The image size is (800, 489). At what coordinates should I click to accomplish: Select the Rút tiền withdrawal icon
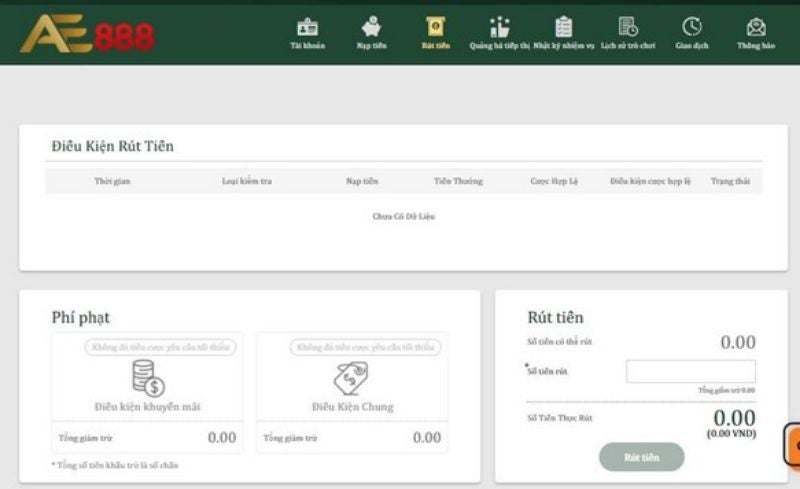tap(436, 29)
